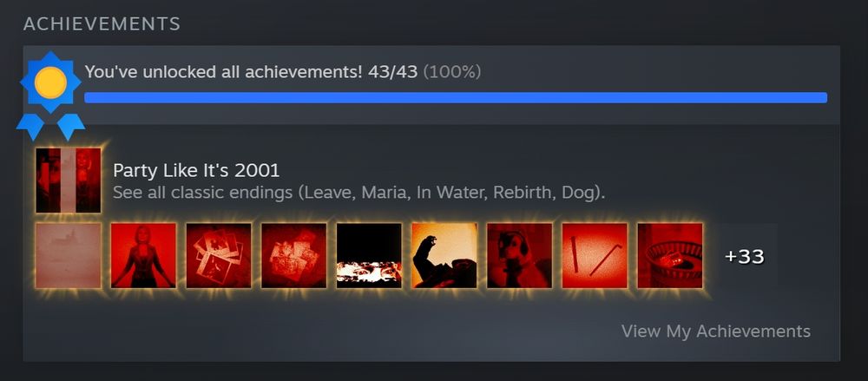The image size is (868, 381).
Task: Select the bent pipe and stick achievement icon
Action: (595, 255)
